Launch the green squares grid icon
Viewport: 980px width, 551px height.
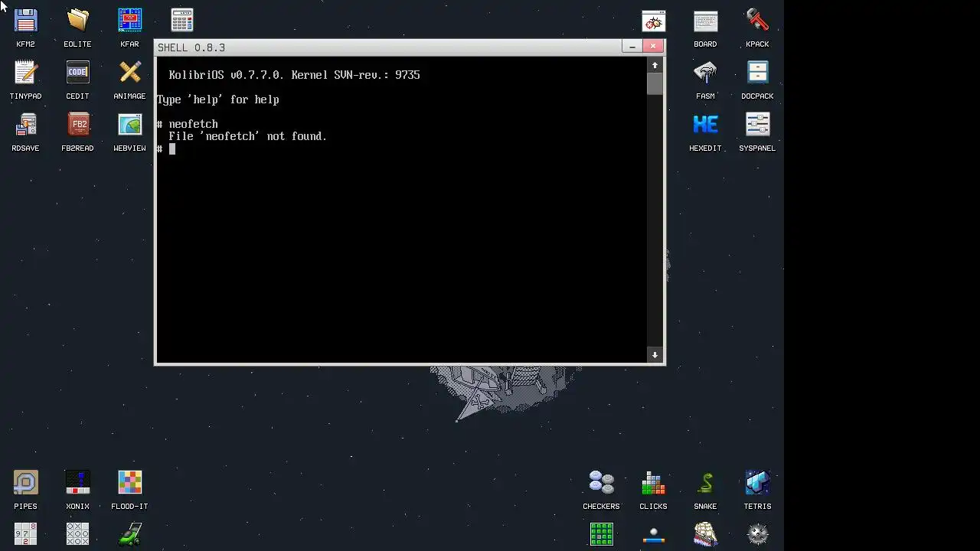601,534
